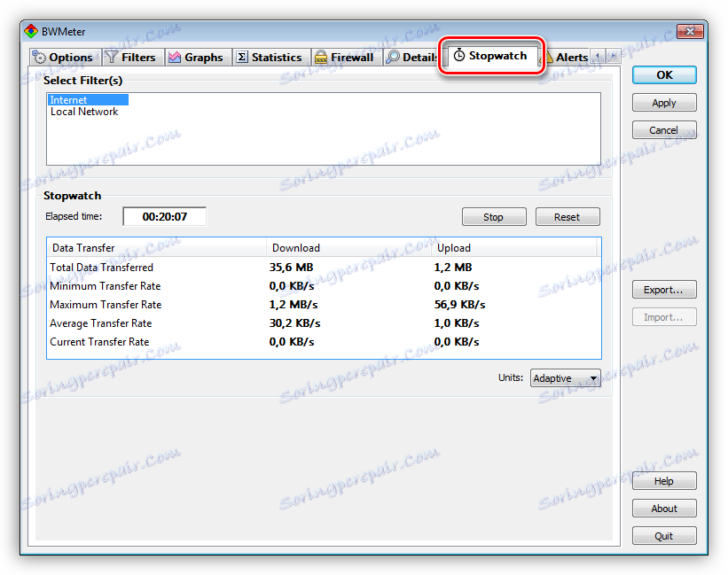Open the Options tab

(64, 57)
